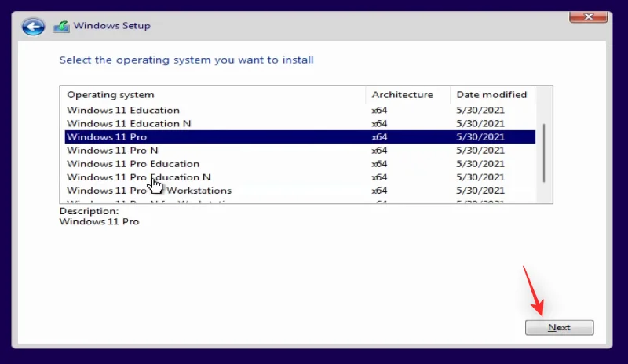Select the Windows 11 Education N row
628x364 pixels.
click(300, 123)
